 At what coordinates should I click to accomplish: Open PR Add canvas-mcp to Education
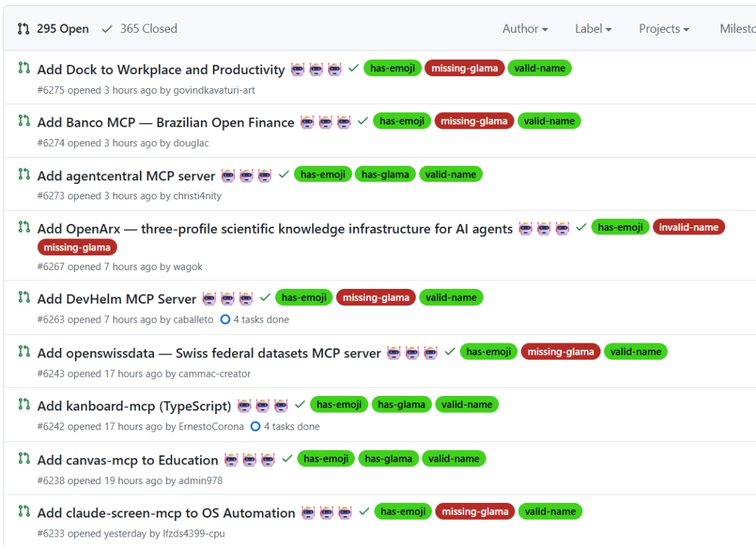(128, 460)
